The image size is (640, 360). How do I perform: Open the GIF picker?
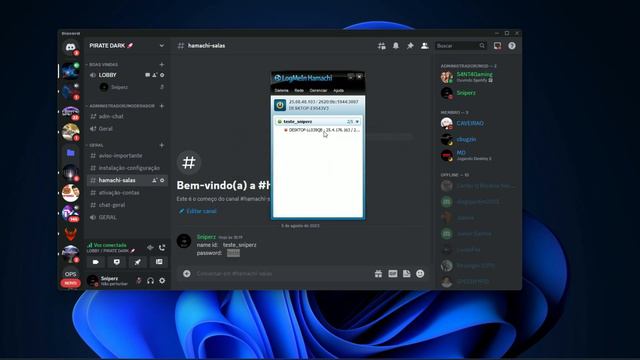click(x=393, y=273)
